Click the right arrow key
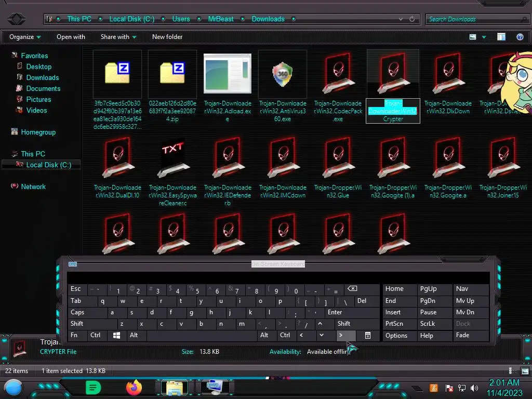Image resolution: width=532 pixels, height=399 pixels. click(345, 336)
